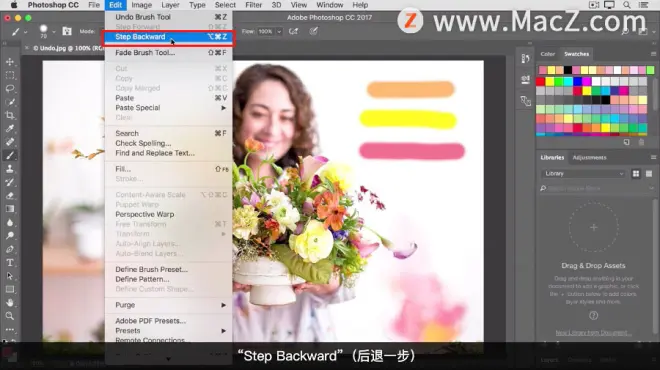Select the Zoom tool
The image size is (660, 370).
[x=10, y=316]
